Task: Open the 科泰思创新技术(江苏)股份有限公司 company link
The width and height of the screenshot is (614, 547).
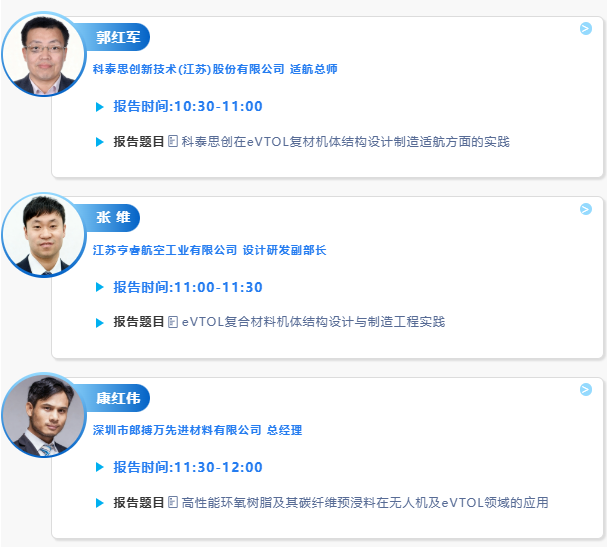Action: (x=188, y=70)
